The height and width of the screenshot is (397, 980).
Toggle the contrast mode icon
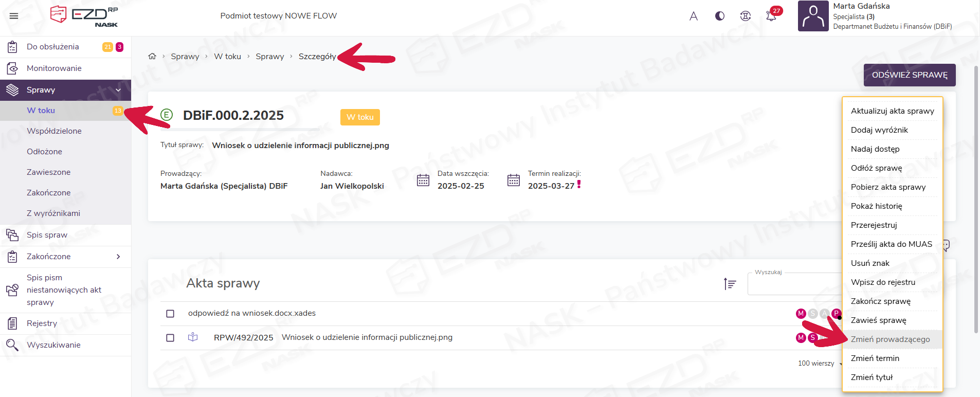coord(720,16)
